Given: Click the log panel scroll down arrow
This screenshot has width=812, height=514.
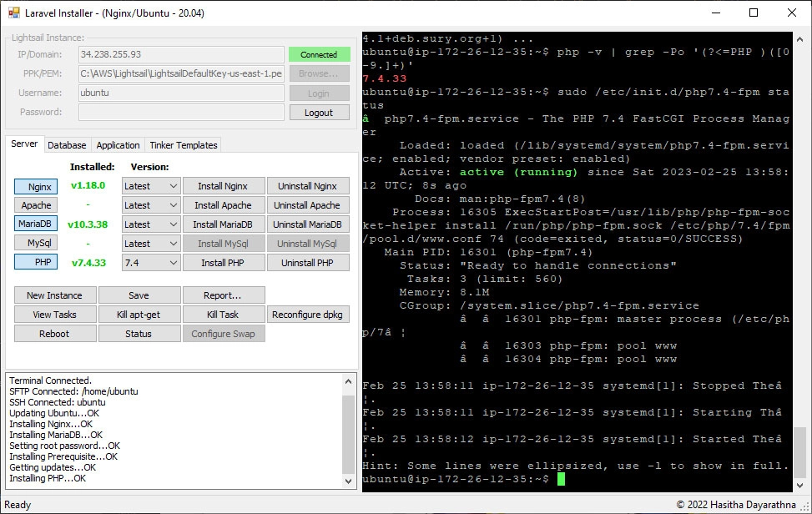Looking at the screenshot, I should coord(349,481).
